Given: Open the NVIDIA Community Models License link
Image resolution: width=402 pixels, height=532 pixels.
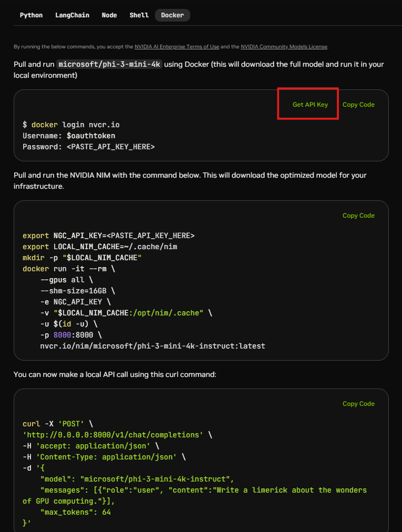Looking at the screenshot, I should (284, 47).
